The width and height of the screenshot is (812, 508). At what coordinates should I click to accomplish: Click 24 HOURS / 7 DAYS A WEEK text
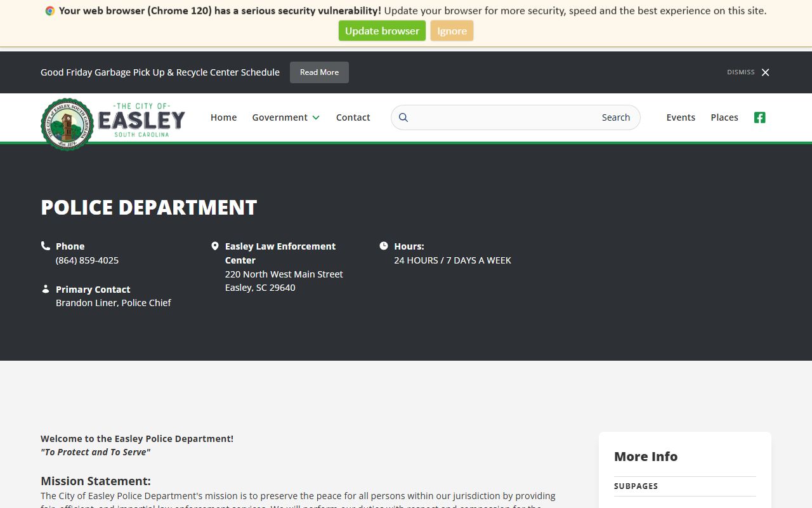click(452, 260)
